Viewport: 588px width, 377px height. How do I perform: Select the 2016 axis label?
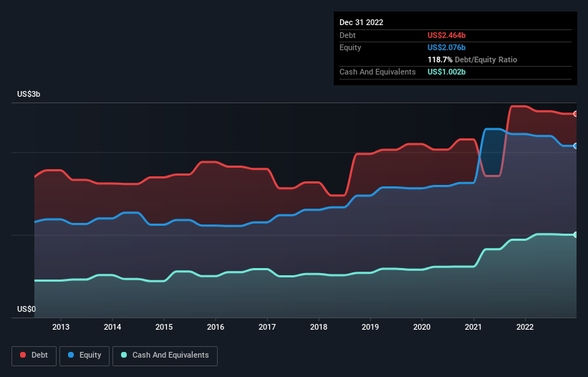216,327
